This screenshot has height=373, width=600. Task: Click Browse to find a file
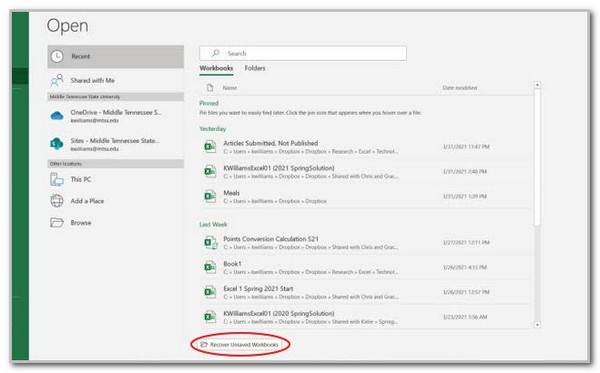coord(116,223)
